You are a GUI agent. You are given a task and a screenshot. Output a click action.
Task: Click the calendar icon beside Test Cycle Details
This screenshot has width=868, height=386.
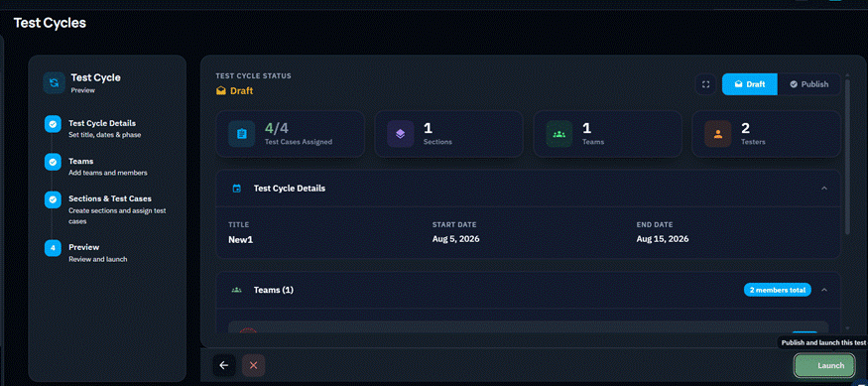click(x=237, y=189)
